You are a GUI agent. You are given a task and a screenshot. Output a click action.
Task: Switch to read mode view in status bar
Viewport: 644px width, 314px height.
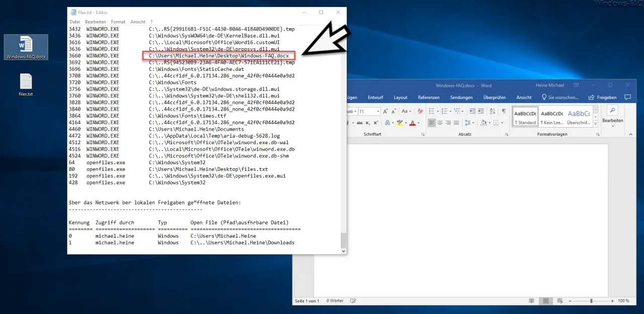click(532, 301)
